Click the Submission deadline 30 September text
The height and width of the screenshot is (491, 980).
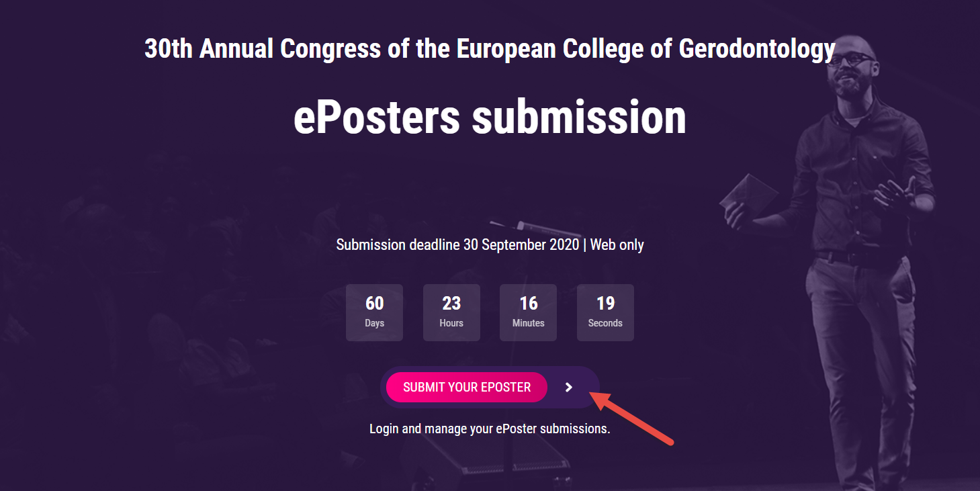(457, 244)
